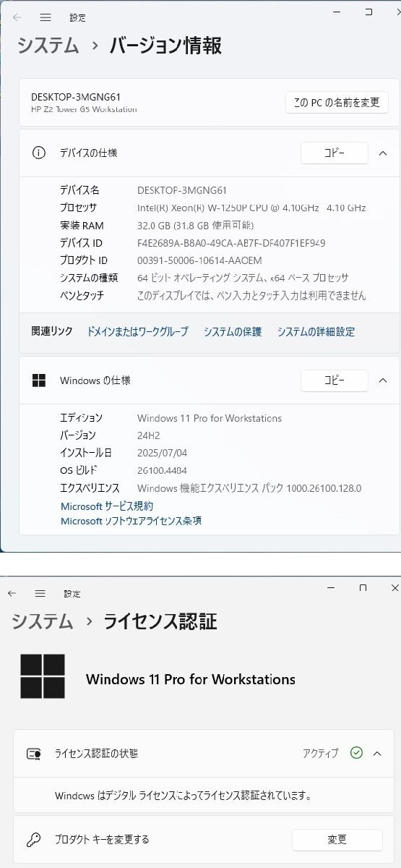
Task: Click the ライセンス認証の状態 certificate icon
Action: [x=33, y=754]
